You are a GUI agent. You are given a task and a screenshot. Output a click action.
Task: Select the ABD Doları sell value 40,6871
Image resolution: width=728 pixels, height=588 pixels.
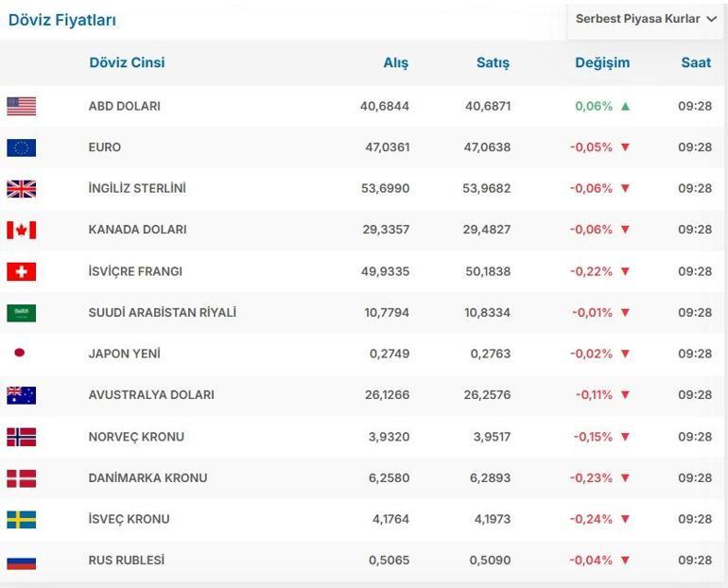pos(488,106)
